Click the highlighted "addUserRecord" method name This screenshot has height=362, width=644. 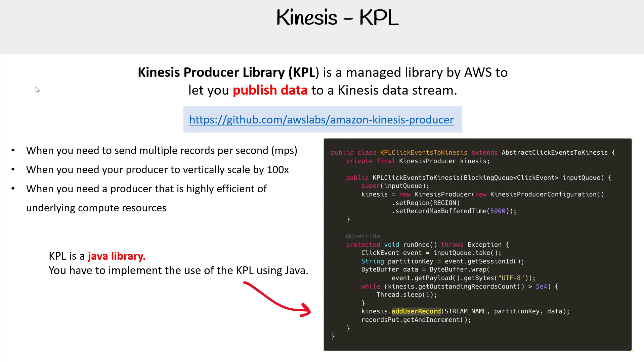(416, 311)
